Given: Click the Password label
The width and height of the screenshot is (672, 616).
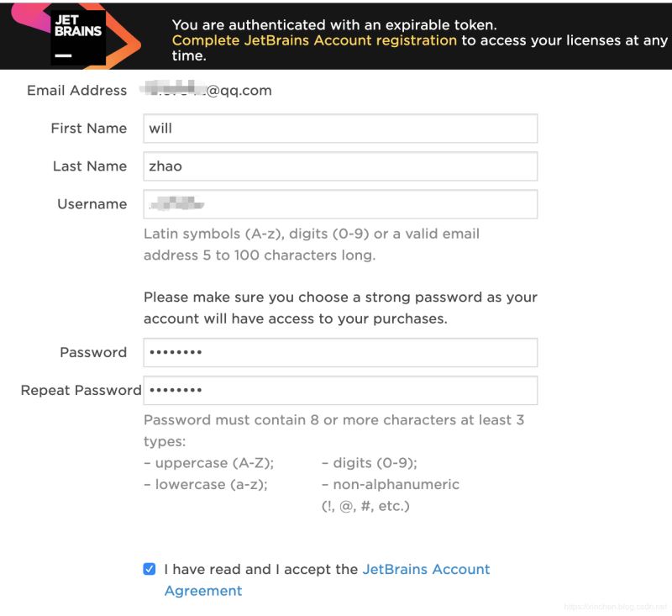Looking at the screenshot, I should click(x=93, y=352).
